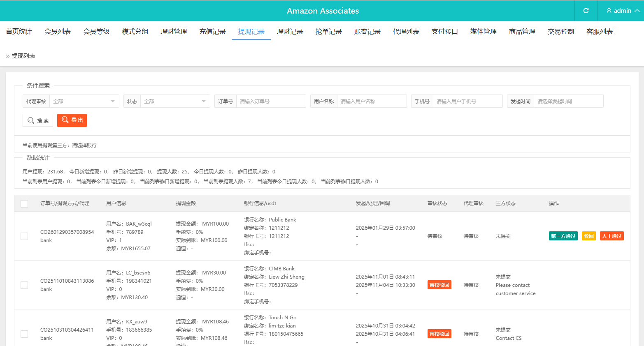Click the green 第三方通过 button
This screenshot has width=644, height=346.
pos(563,236)
